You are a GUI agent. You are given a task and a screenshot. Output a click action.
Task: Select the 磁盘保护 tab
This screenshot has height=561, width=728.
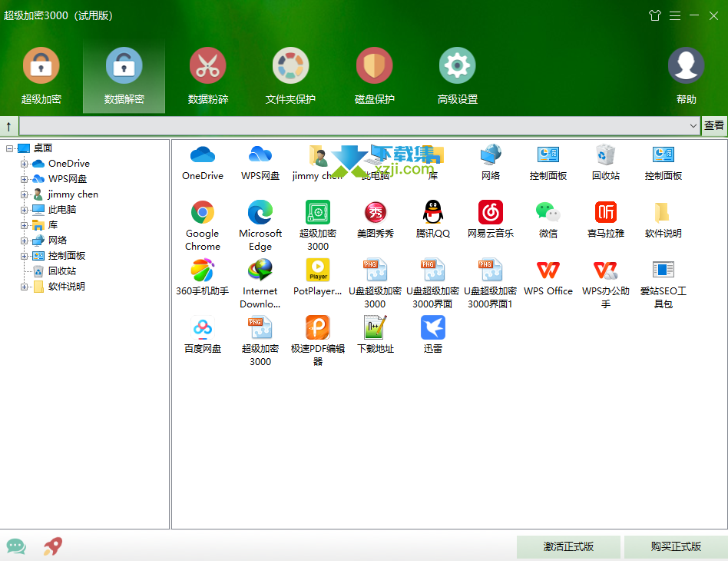(x=374, y=76)
